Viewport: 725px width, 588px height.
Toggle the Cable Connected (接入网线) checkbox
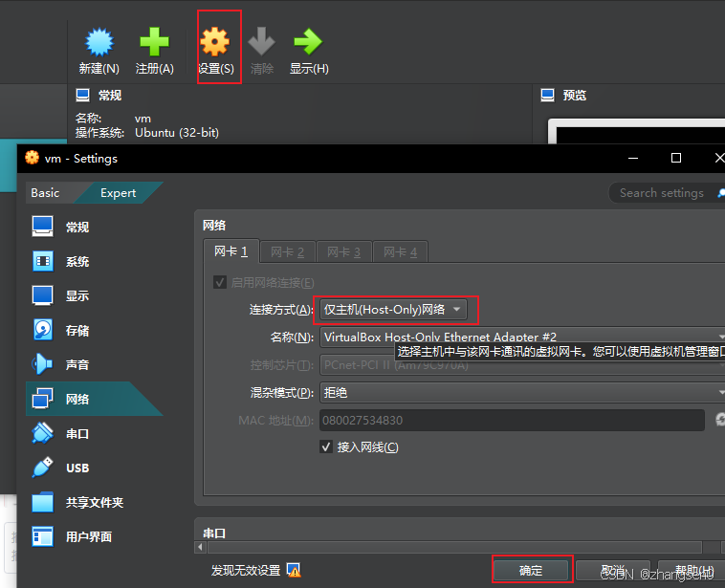click(x=326, y=447)
